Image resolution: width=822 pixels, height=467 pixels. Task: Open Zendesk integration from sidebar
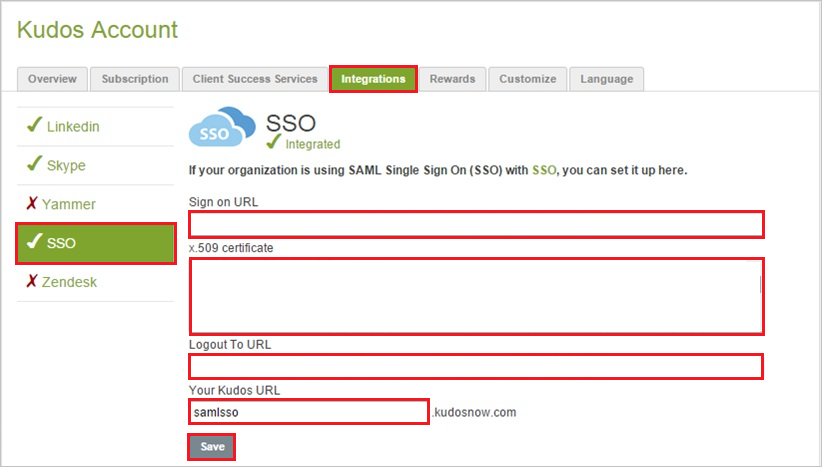pyautogui.click(x=95, y=282)
